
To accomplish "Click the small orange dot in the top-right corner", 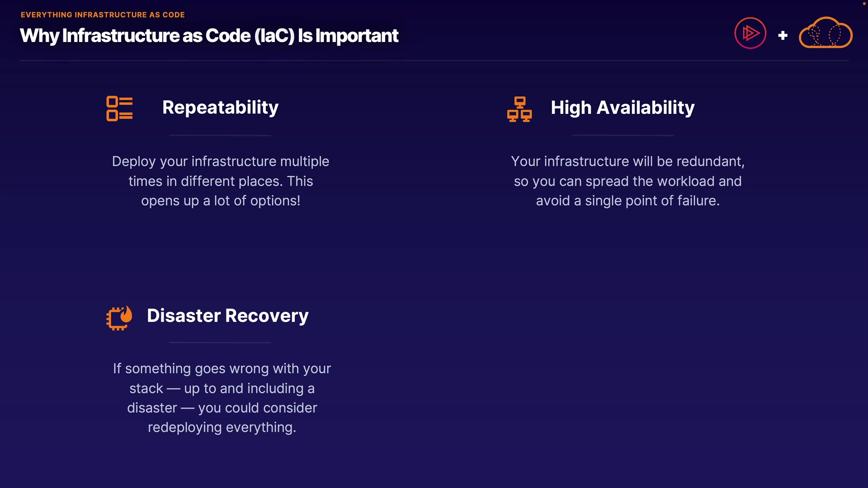I will 864,3.
